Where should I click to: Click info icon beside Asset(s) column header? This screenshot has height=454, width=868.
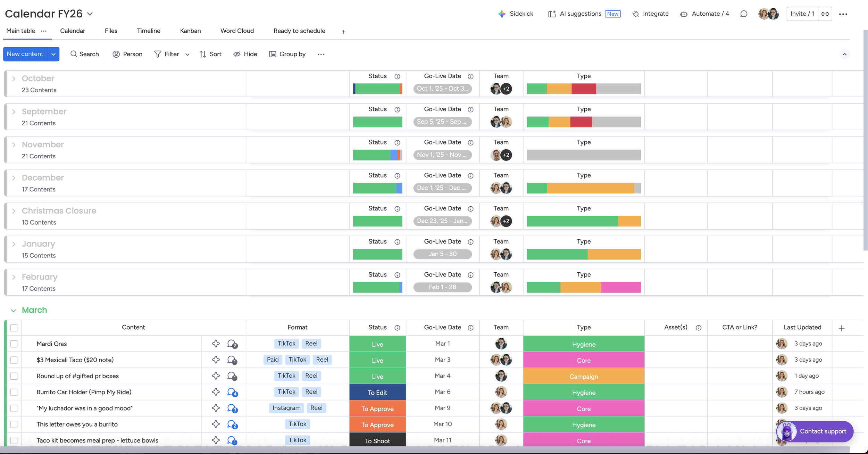coord(699,328)
